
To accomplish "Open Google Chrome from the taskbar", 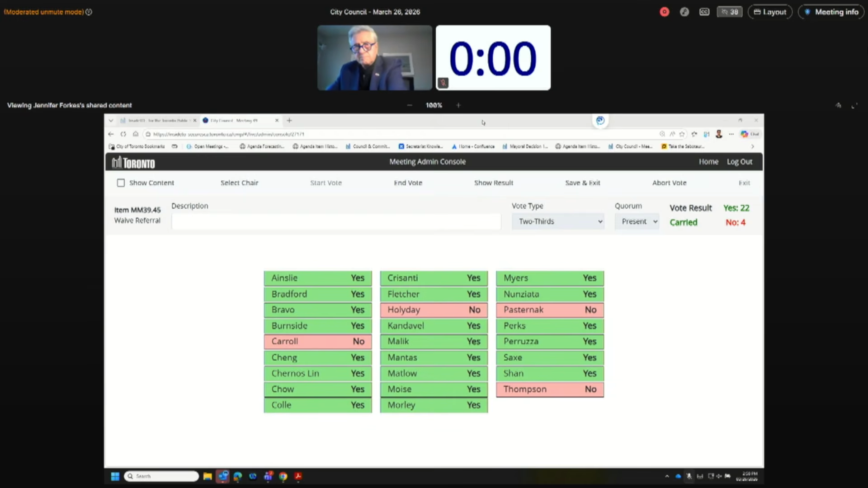I will click(283, 476).
